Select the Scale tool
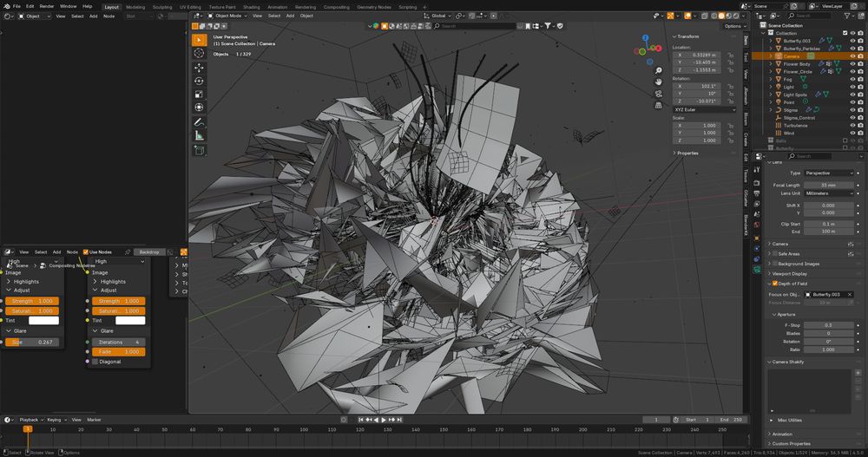 pyautogui.click(x=200, y=94)
